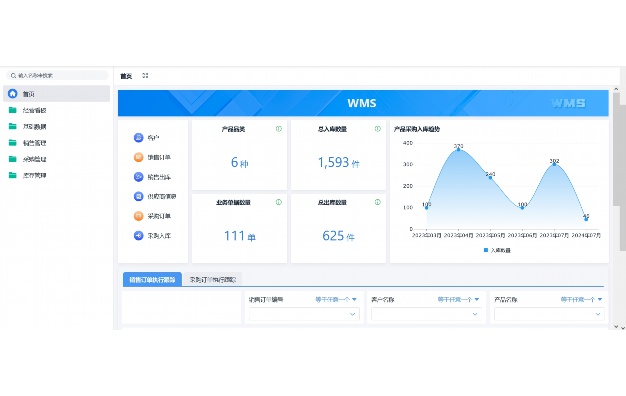
Task: Click the sidebar menu search field
Action: point(57,75)
